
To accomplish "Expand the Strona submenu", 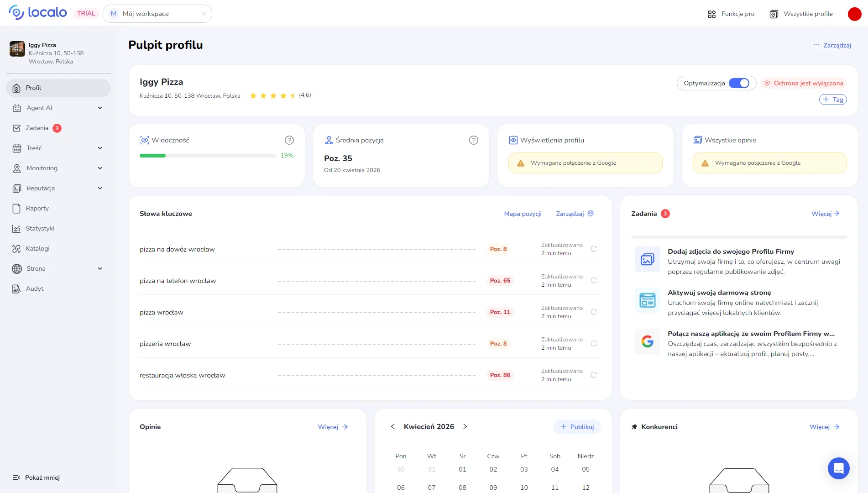I will click(x=100, y=269).
